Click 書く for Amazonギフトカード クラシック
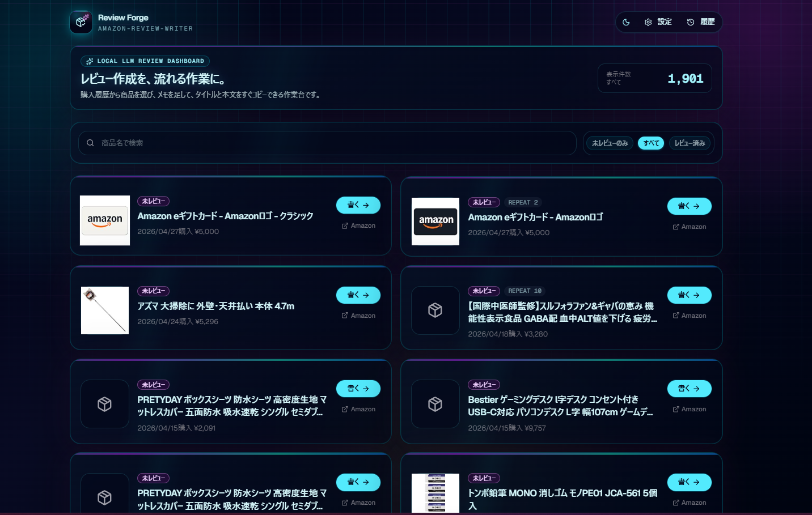The height and width of the screenshot is (515, 812). coord(358,205)
